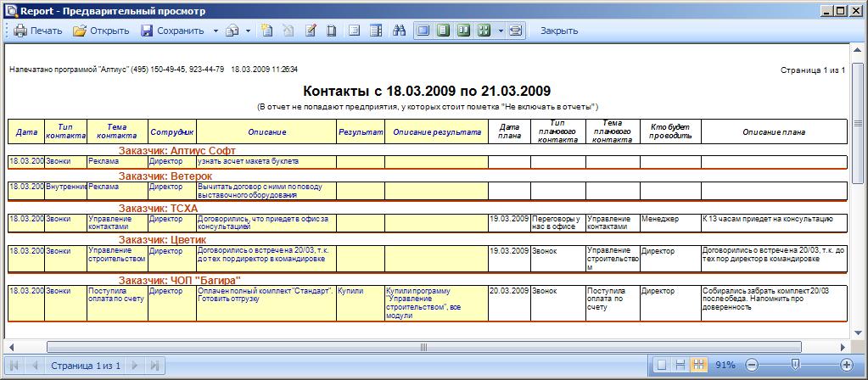This screenshot has width=868, height=380.
Task: Expand the Сохранить dropdown arrow
Action: tap(216, 31)
